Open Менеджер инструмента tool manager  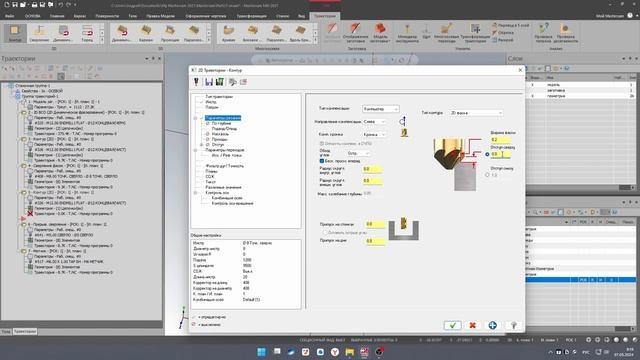[407, 33]
